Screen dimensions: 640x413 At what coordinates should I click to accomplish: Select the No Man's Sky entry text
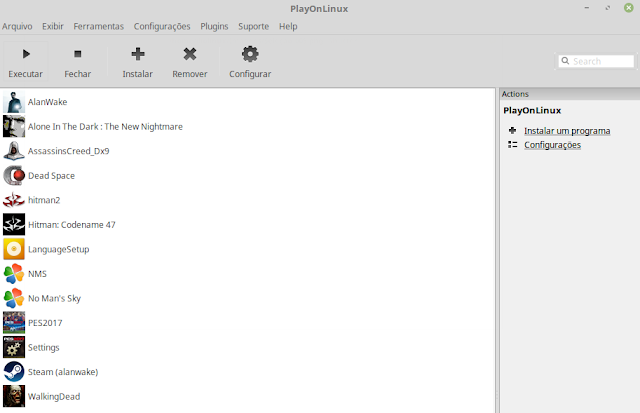54,299
